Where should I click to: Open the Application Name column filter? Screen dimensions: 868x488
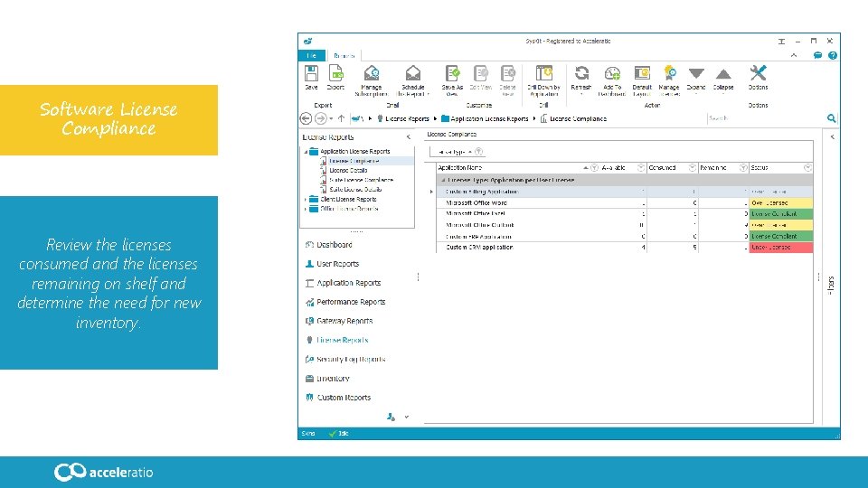(594, 168)
